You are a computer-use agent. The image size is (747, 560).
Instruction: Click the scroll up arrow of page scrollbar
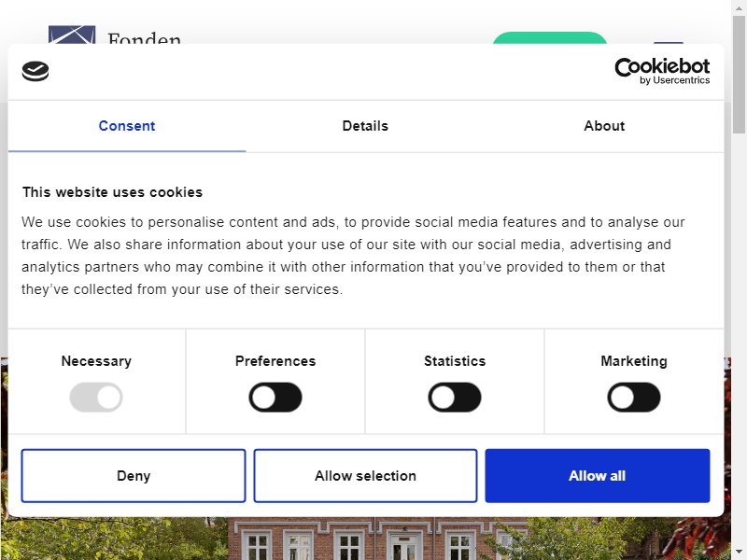pyautogui.click(x=739, y=7)
